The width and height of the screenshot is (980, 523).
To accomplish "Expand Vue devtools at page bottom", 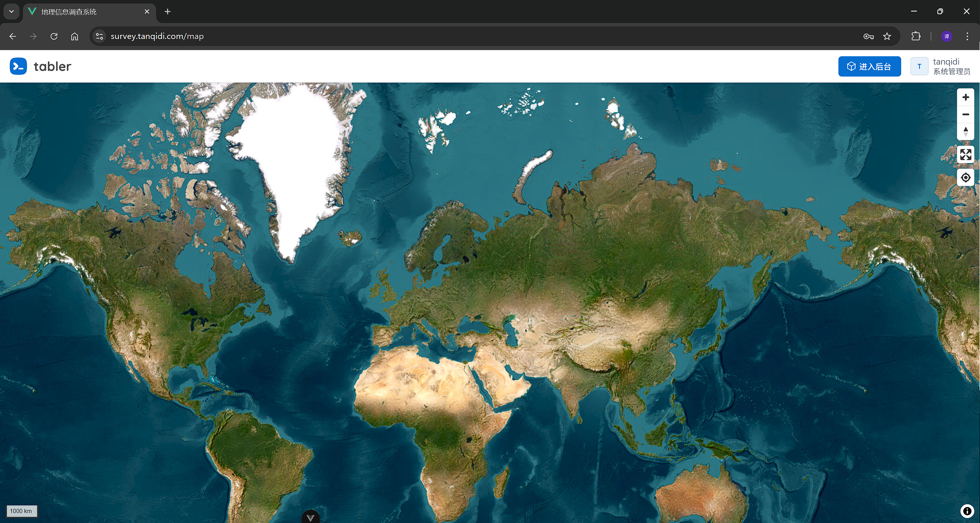I will point(310,517).
